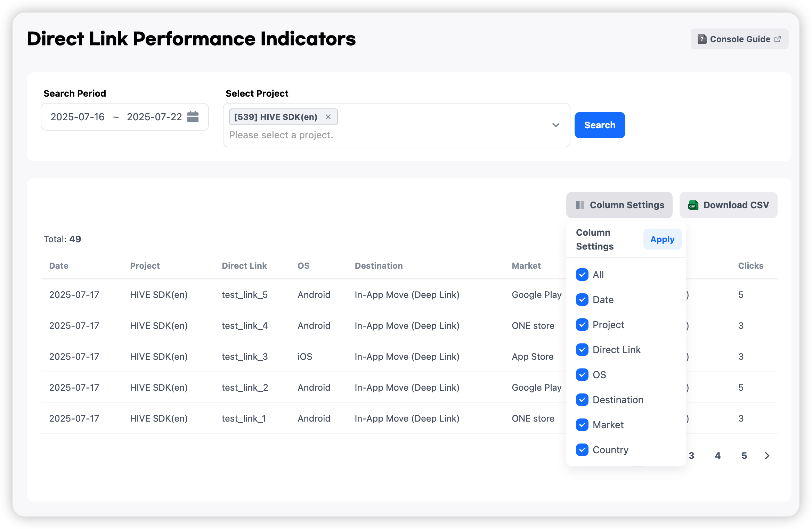Uncheck the Country column checkbox
812x529 pixels.
pyautogui.click(x=582, y=450)
